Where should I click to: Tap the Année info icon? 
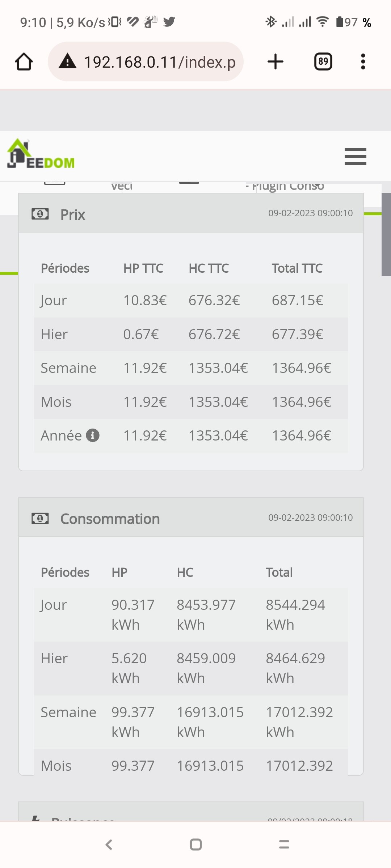(x=93, y=435)
